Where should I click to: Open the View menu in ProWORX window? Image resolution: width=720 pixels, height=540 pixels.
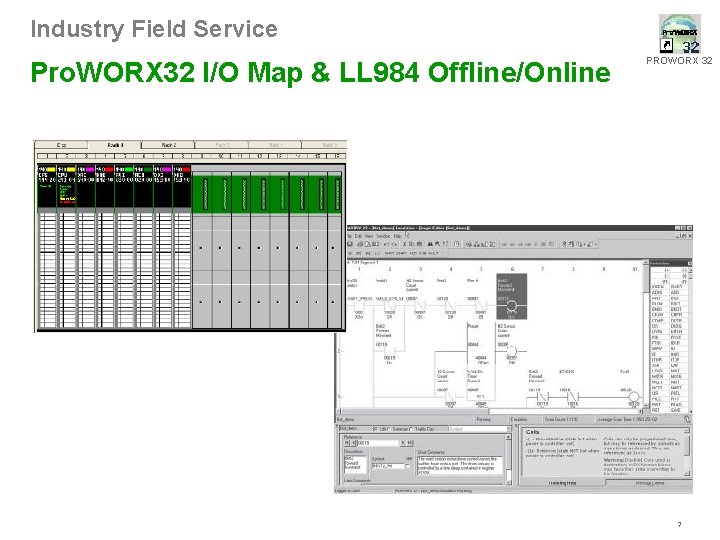pyautogui.click(x=369, y=236)
